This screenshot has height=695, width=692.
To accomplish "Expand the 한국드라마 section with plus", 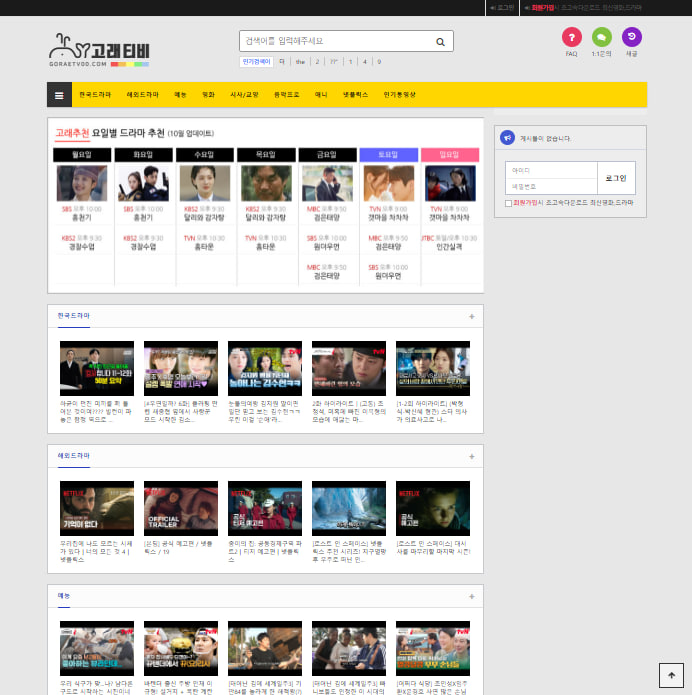I will point(472,316).
